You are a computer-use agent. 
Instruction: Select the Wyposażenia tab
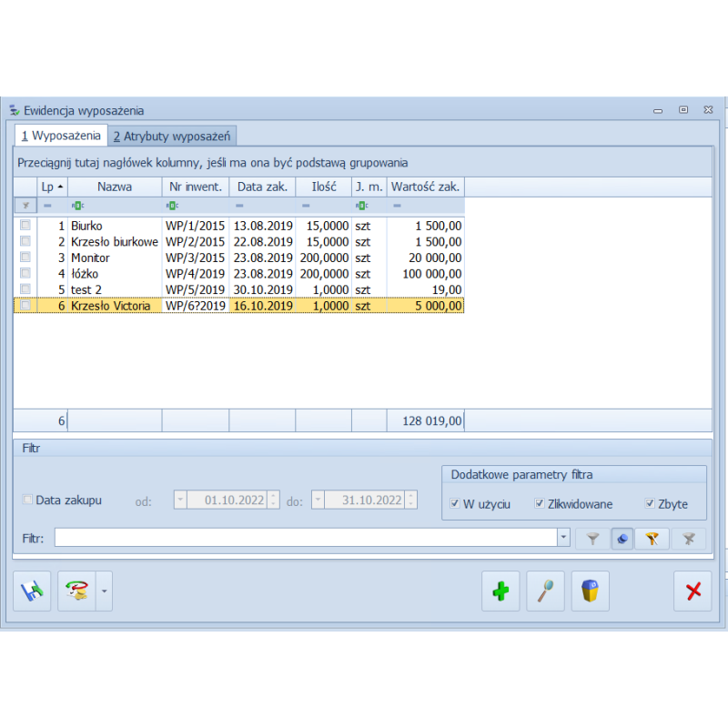coord(61,136)
